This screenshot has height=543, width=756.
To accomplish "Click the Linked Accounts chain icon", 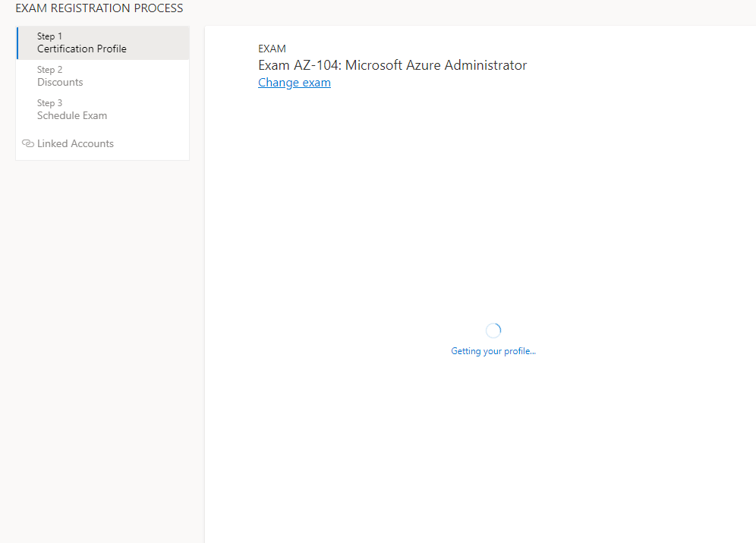I will click(x=28, y=143).
